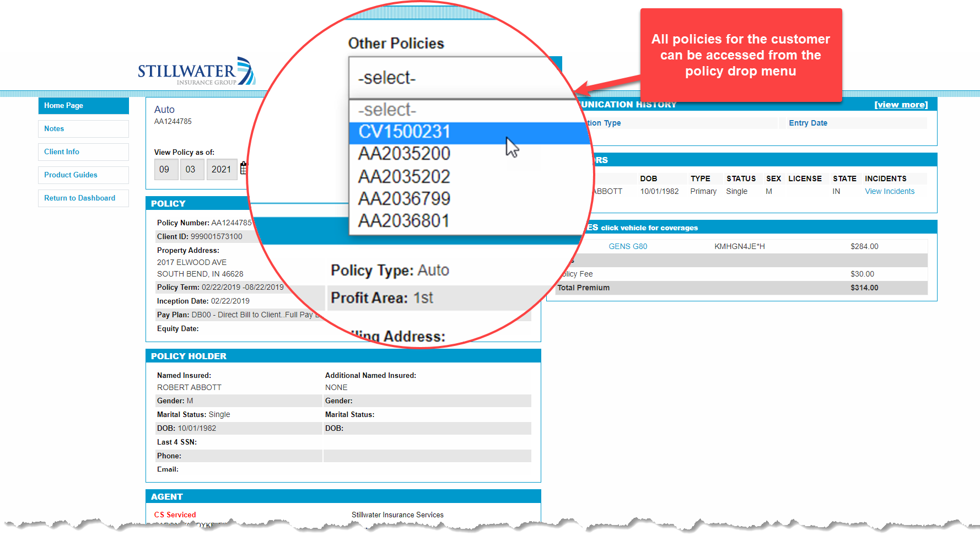980x541 pixels.
Task: Click the [view more] link
Action: [901, 105]
